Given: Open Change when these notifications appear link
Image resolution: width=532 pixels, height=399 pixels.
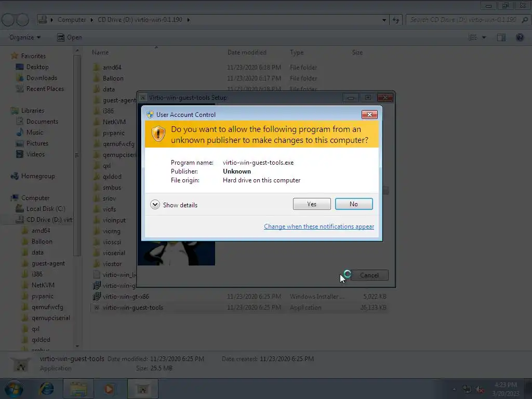Looking at the screenshot, I should (x=319, y=227).
